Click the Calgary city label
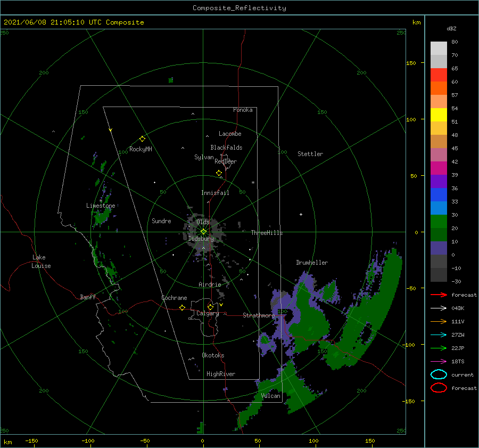 pyautogui.click(x=208, y=313)
